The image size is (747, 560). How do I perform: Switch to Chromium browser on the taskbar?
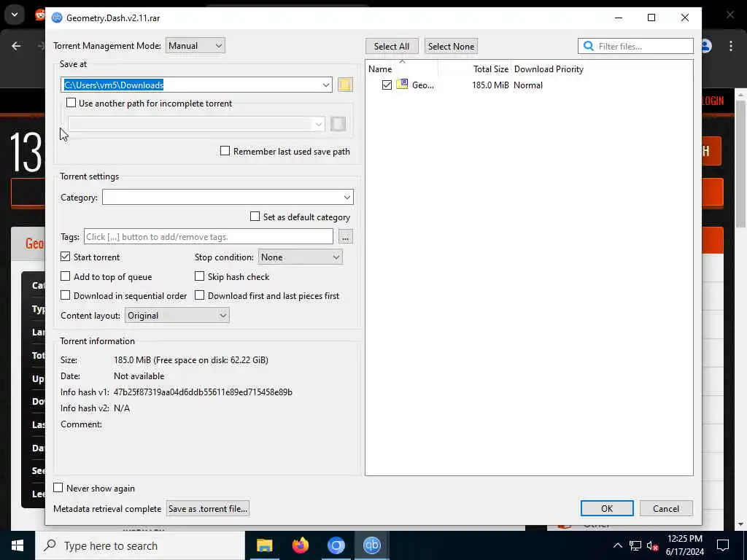coord(336,545)
